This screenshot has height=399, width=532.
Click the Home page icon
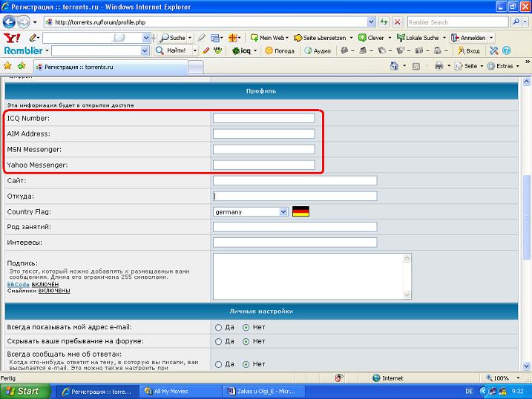(394, 66)
